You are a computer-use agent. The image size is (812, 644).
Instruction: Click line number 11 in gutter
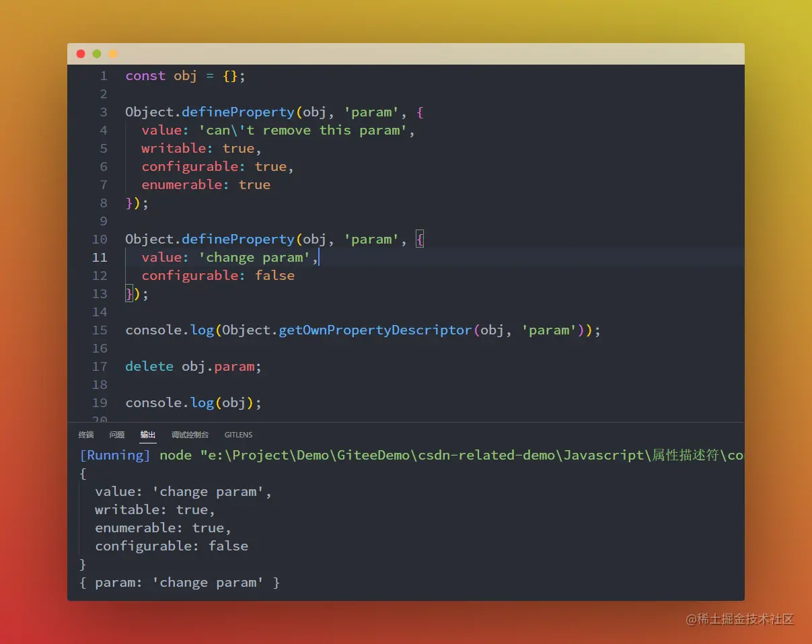tap(100, 258)
